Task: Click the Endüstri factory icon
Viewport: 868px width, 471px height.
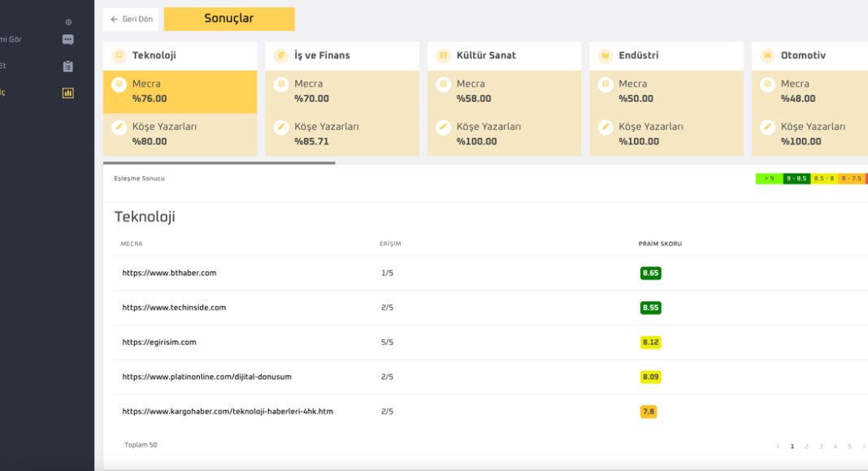Action: click(605, 55)
